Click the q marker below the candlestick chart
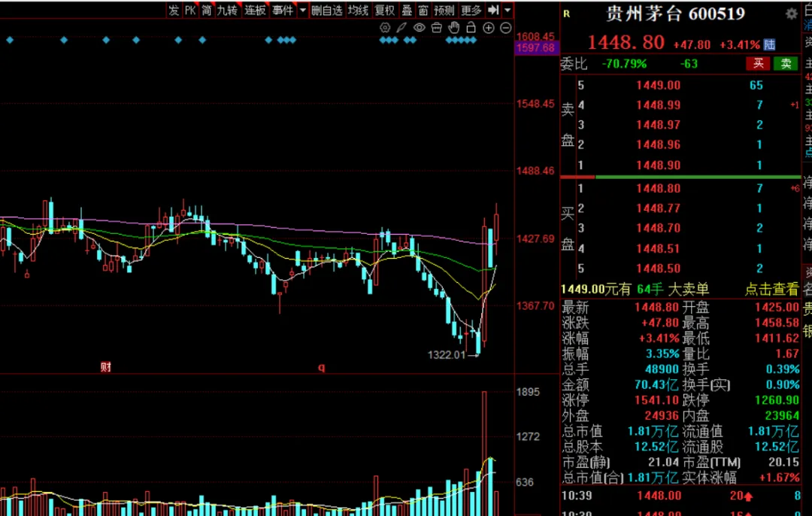Image resolution: width=812 pixels, height=516 pixels. tap(321, 367)
